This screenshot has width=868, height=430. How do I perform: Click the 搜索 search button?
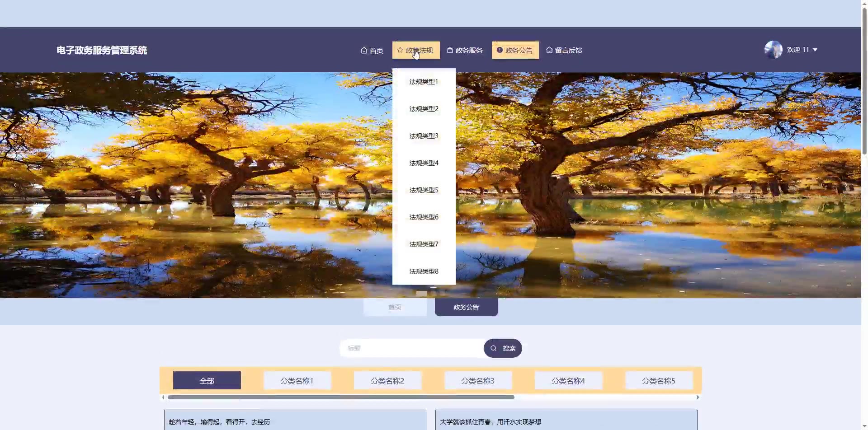tap(503, 348)
